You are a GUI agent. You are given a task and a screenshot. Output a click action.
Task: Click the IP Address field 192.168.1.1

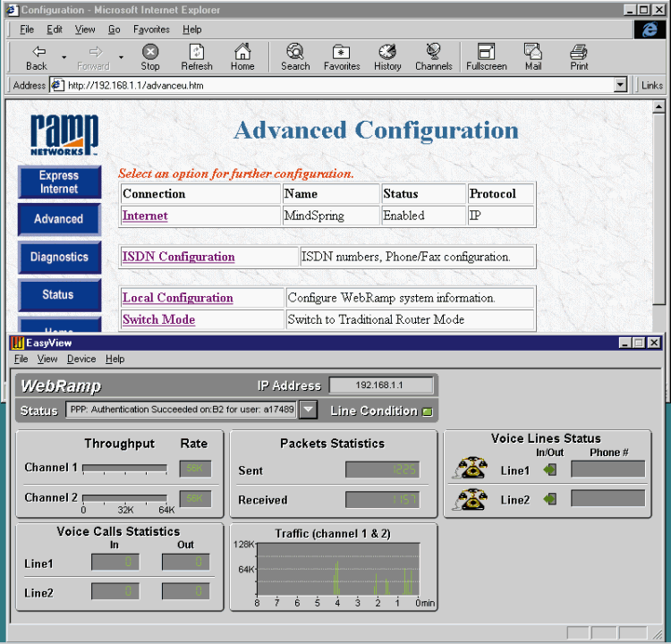[x=381, y=386]
